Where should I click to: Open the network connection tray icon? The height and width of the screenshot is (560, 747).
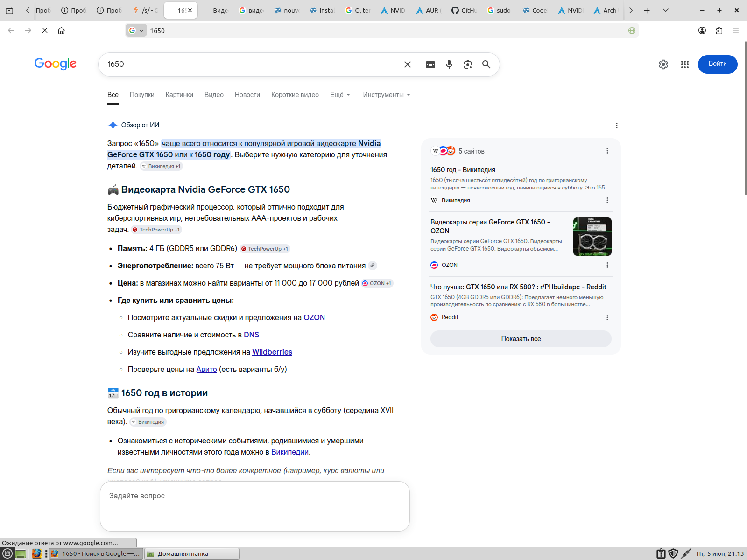(686, 554)
